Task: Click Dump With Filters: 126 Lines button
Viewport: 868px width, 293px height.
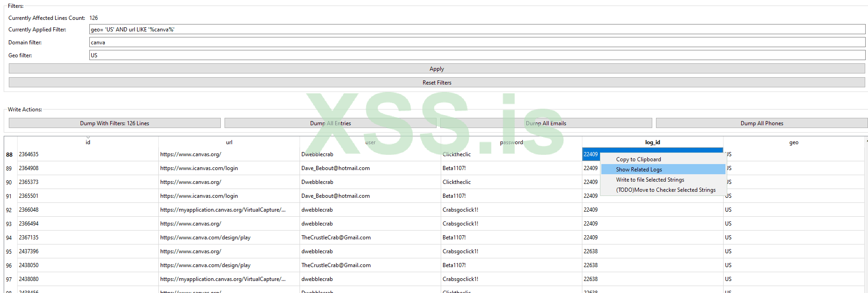Action: [114, 123]
